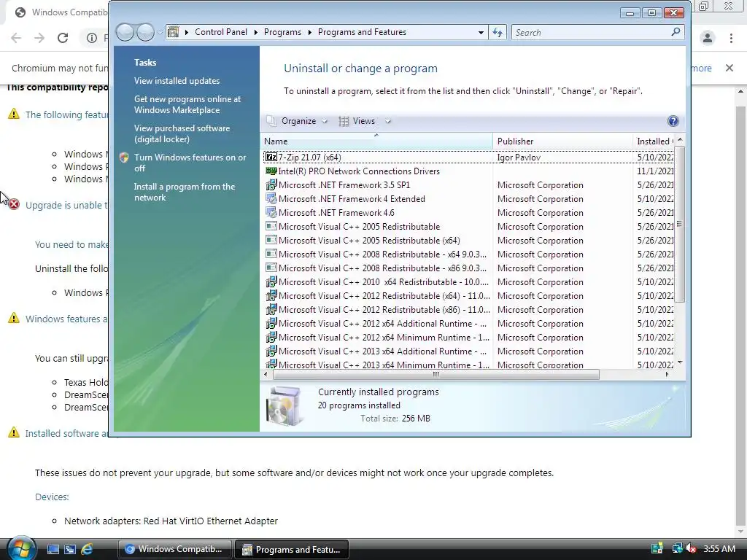Click the Visual C++ 2008 x64 9.0.3 icon
747x560 pixels.
click(271, 254)
